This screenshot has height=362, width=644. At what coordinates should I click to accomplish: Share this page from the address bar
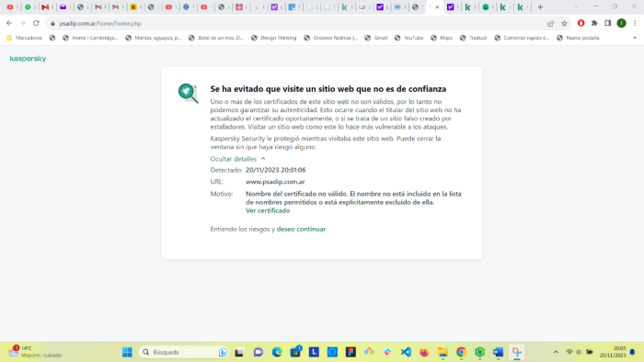[551, 23]
